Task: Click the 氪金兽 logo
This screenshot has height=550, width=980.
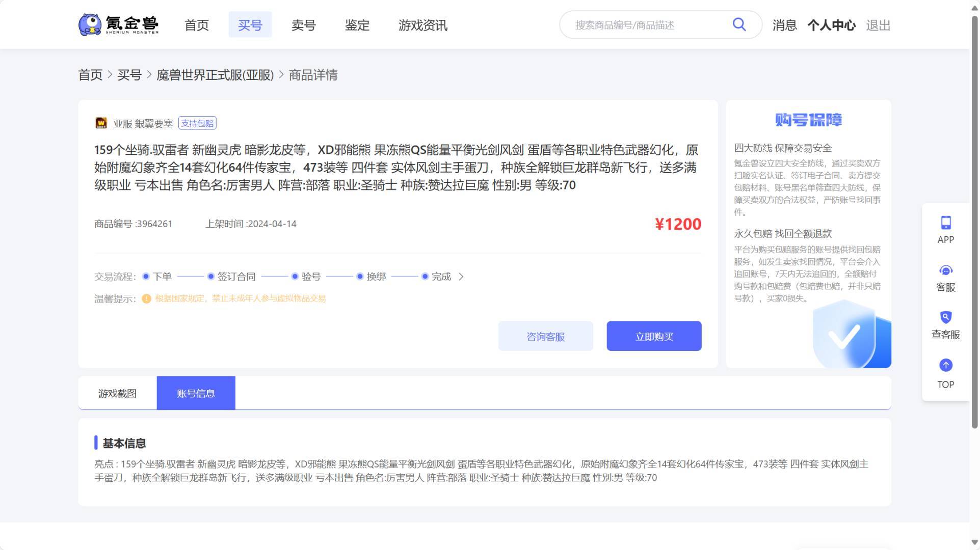Action: point(119,24)
